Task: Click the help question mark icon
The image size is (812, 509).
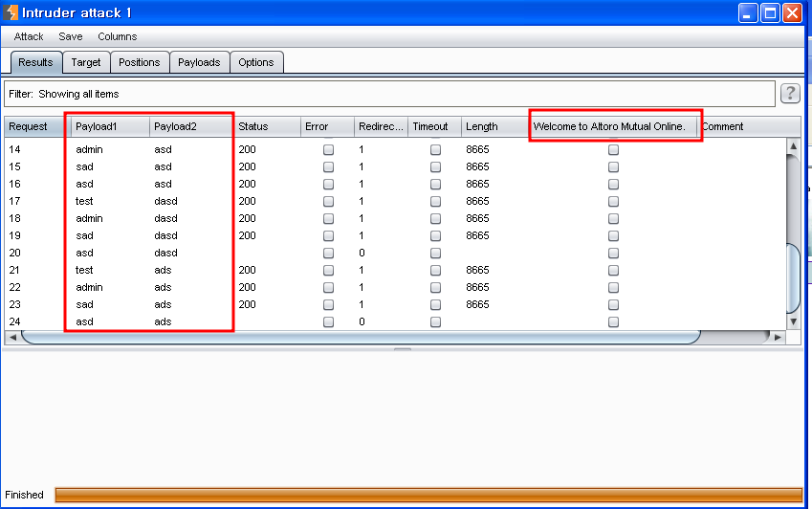Action: 790,94
